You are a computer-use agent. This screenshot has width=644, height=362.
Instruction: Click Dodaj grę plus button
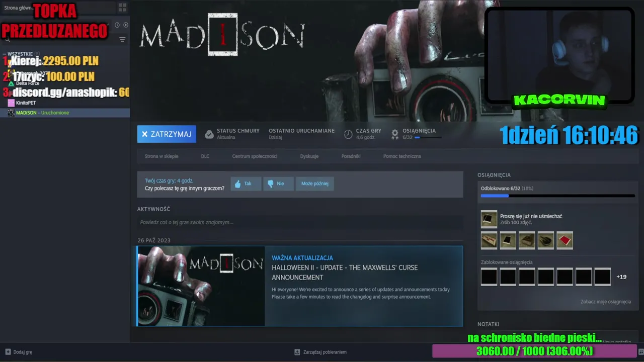pyautogui.click(x=19, y=352)
